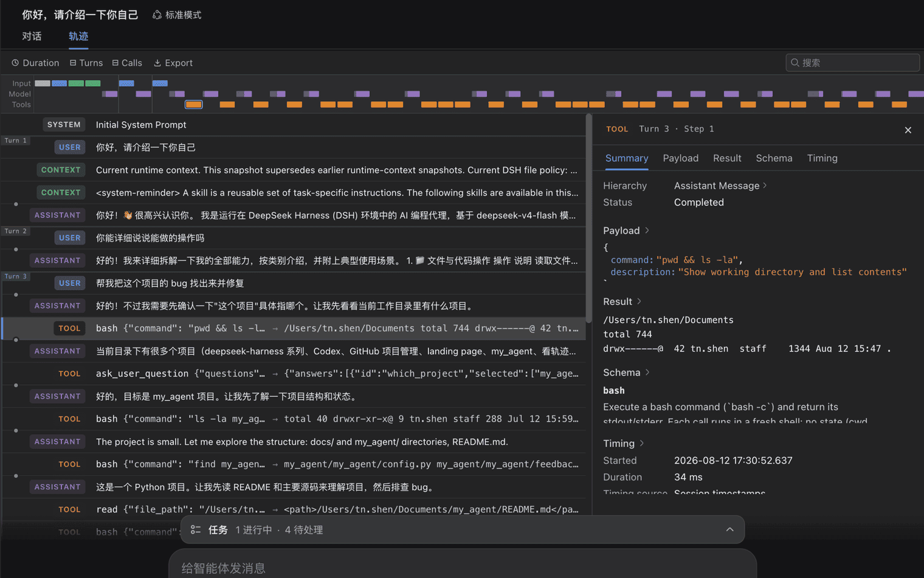
Task: Export the trajectory via Export icon
Action: pyautogui.click(x=157, y=63)
